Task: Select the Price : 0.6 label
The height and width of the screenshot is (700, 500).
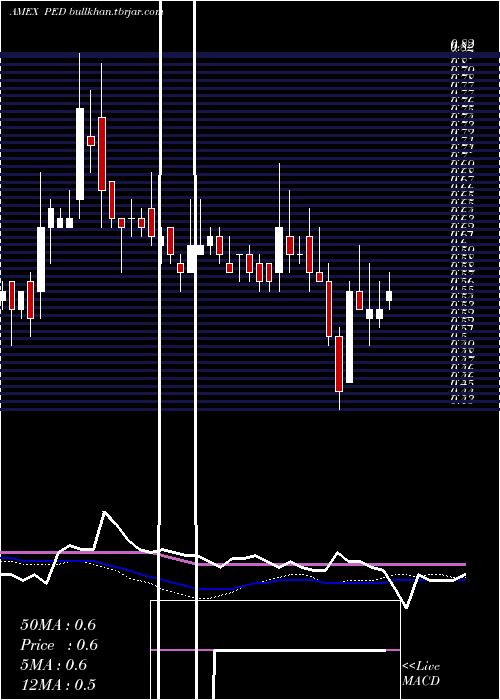Action: [59, 645]
